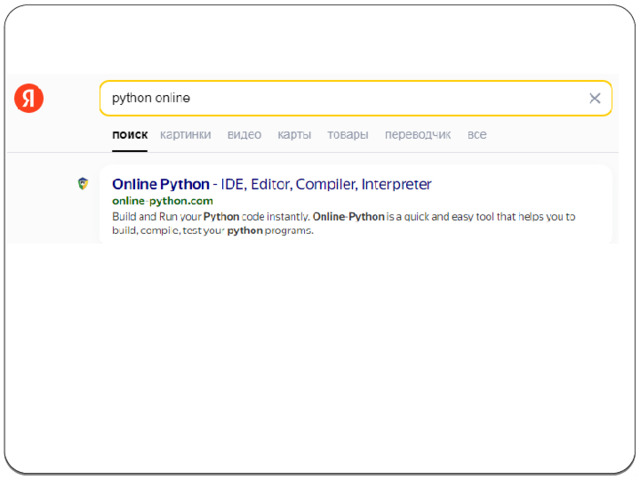640x480 pixels.
Task: Click the snippet text starting Build and Run
Action: (344, 223)
